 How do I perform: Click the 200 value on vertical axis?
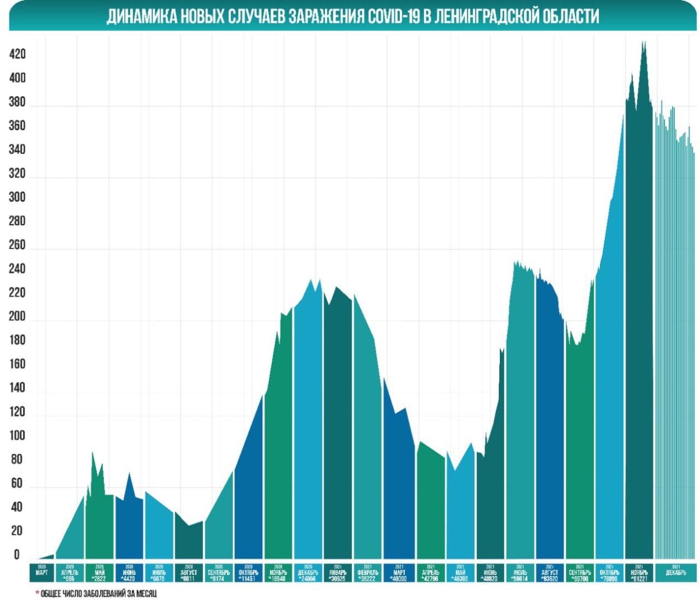coord(17,316)
